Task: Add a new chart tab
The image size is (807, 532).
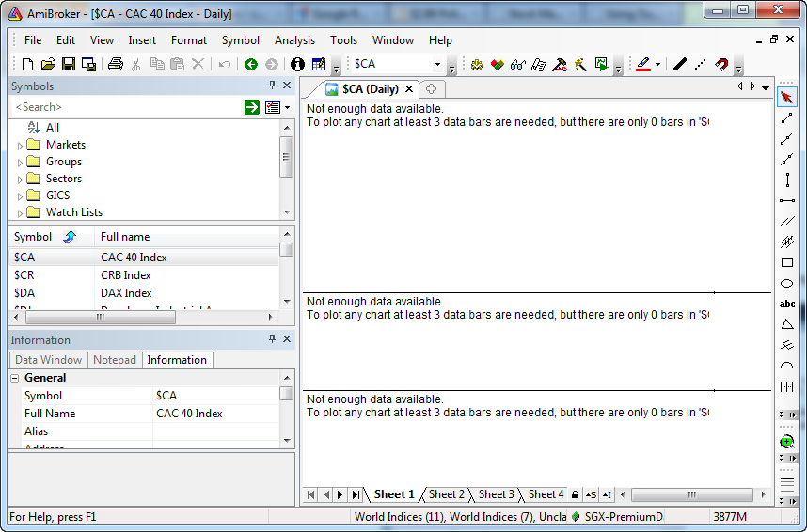Action: point(432,89)
